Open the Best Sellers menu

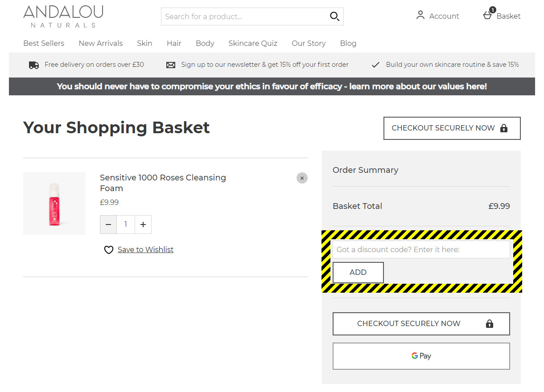[44, 43]
